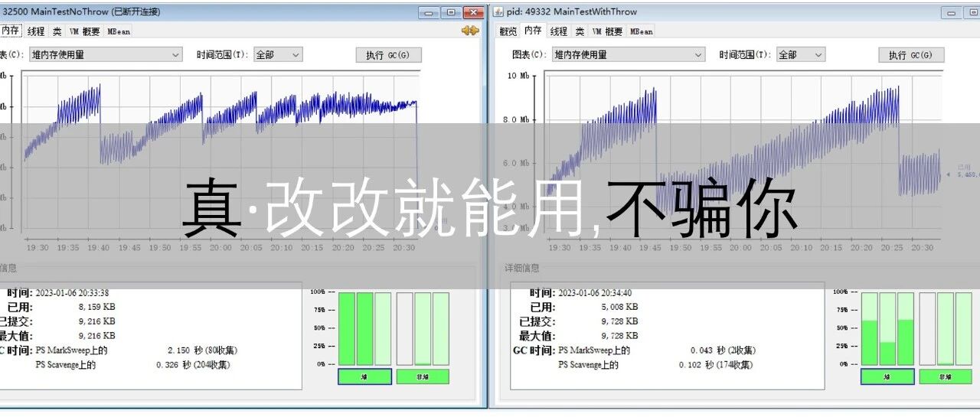This screenshot has height=417, width=980.
Task: Select gray first non-heap bar in MainTestWithThrow window
Action: click(x=927, y=328)
